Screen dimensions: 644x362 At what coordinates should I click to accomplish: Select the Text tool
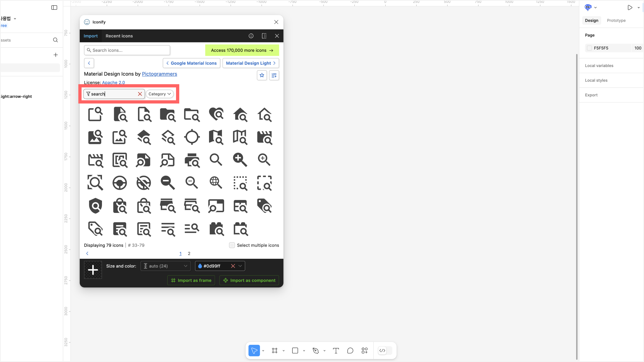coord(336,350)
